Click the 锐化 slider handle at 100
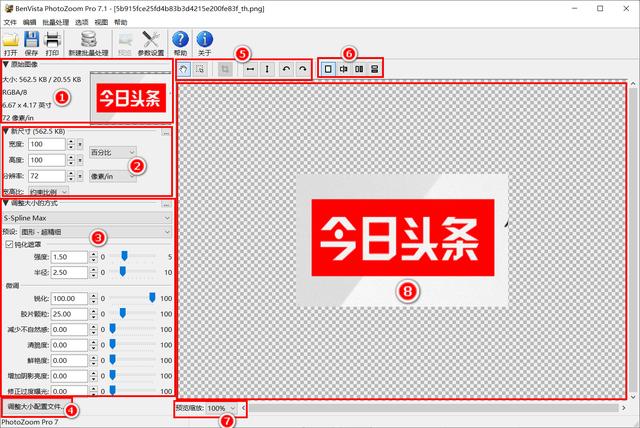This screenshot has height=428, width=640. pos(152,297)
